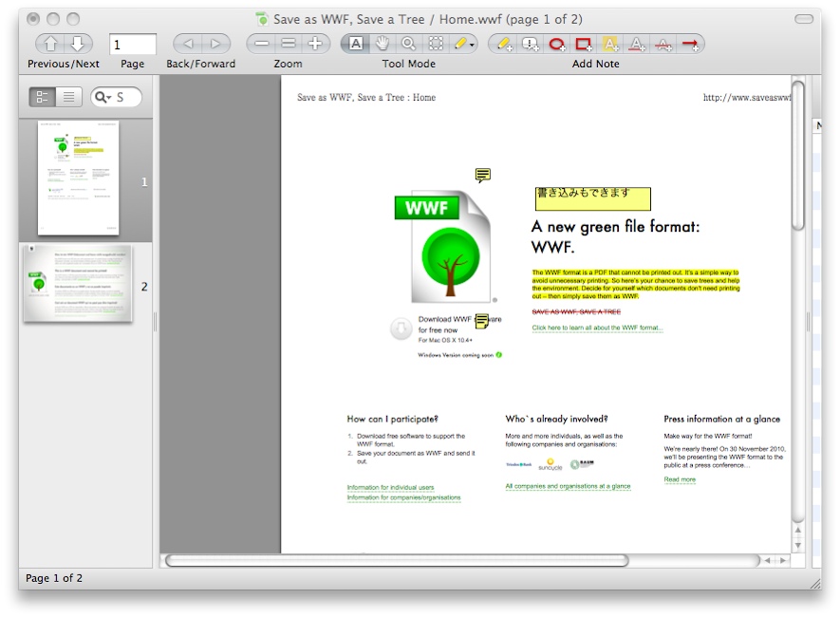Open anchored note icon above WWF logo
The image size is (840, 618).
tap(483, 175)
